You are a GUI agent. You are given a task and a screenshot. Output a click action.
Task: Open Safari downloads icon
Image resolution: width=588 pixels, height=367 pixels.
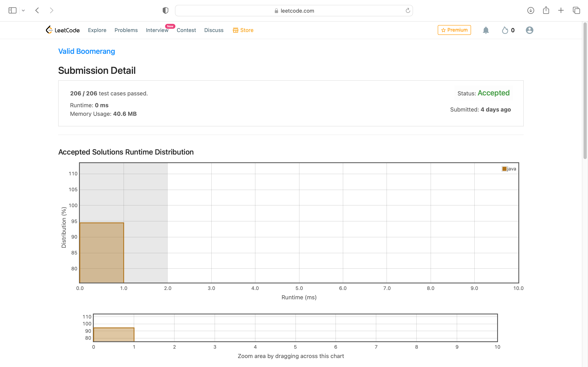531,10
